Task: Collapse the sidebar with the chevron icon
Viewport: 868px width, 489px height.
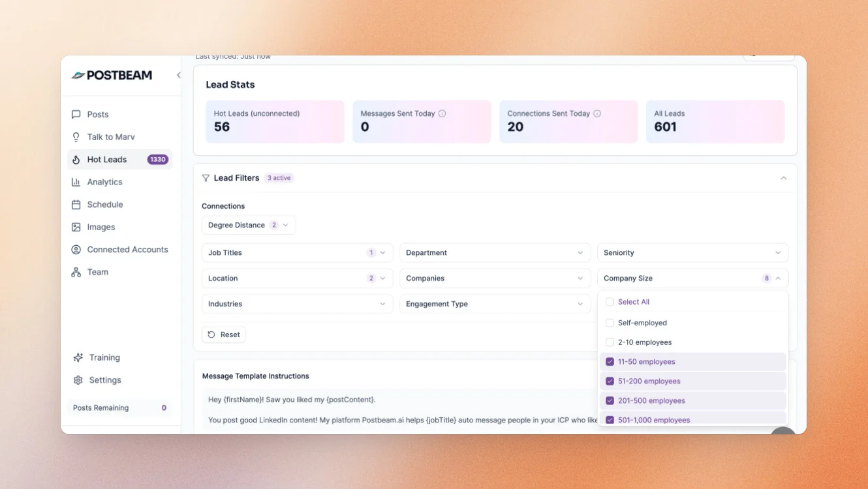Action: click(x=178, y=75)
